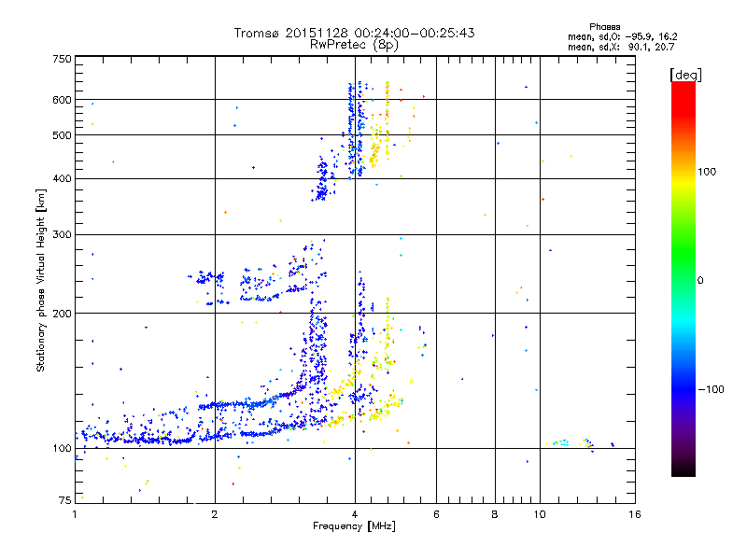Click the y-axis label '600'
The width and height of the screenshot is (747, 560).
point(62,100)
